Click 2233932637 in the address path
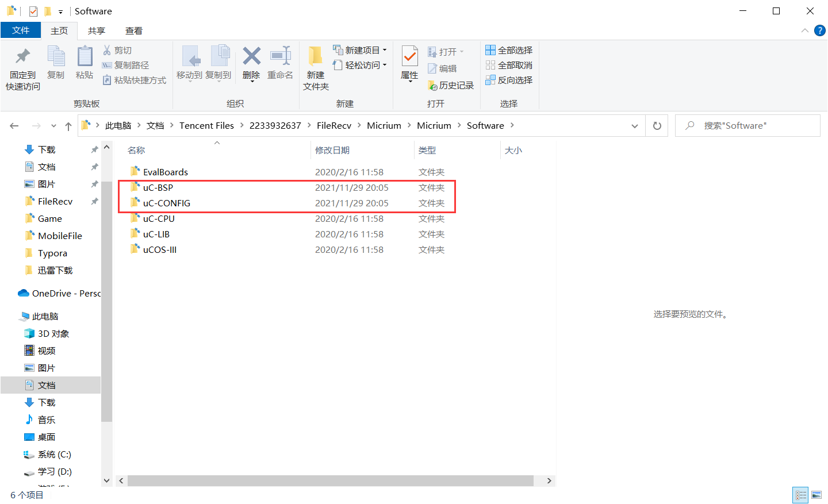The image size is (828, 504). click(x=275, y=126)
